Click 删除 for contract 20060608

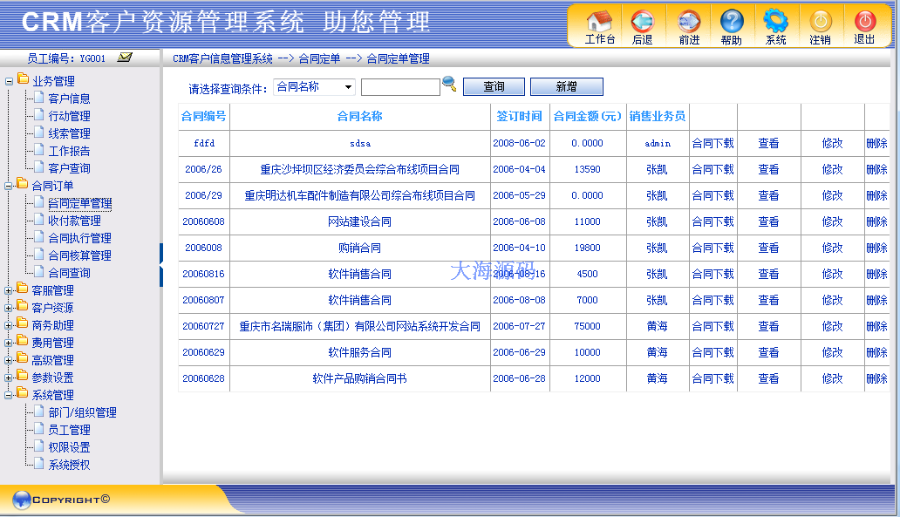coord(877,221)
